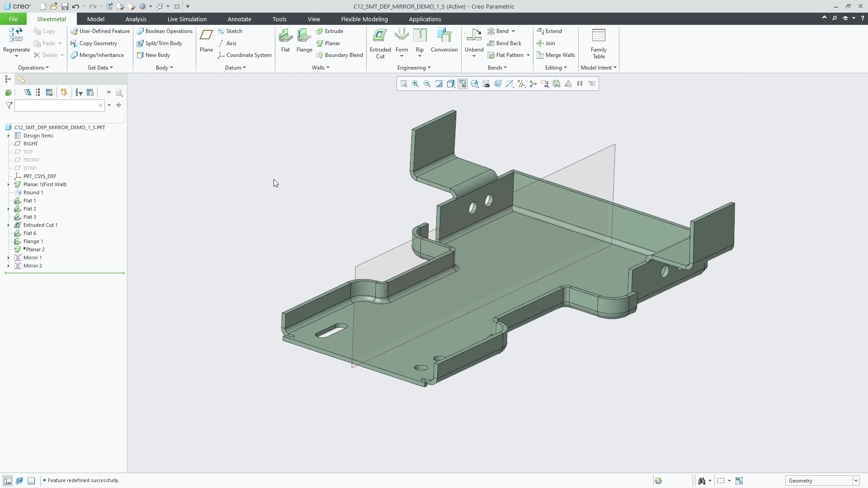Screen dimensions: 868x488
Task: Open the Family Table tool
Action: click(598, 43)
